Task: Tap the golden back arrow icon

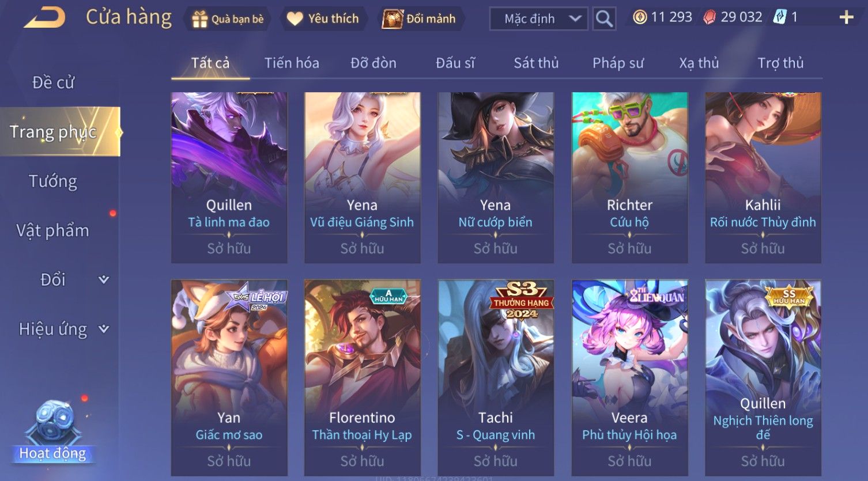Action: (44, 18)
